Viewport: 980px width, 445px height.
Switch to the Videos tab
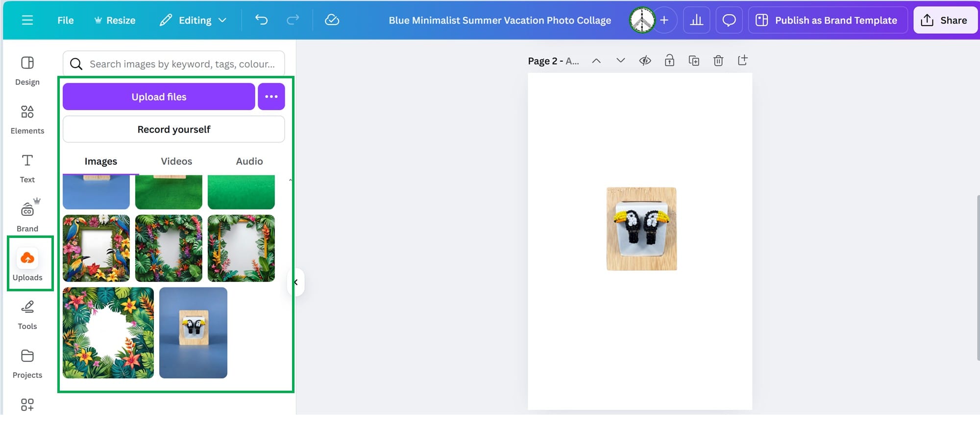(176, 161)
